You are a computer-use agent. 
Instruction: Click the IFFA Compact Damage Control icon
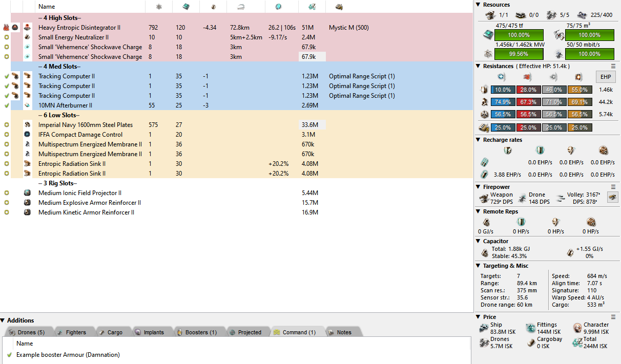(28, 135)
